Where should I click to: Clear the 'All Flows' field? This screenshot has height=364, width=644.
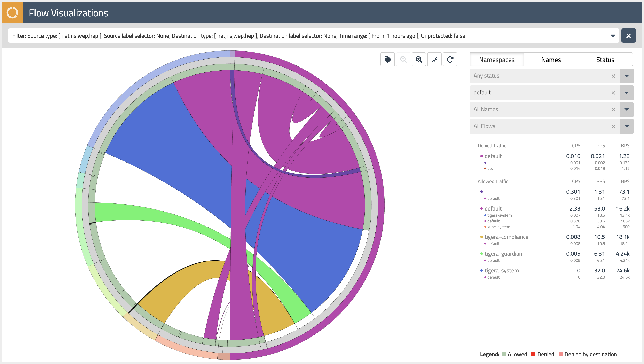point(613,127)
